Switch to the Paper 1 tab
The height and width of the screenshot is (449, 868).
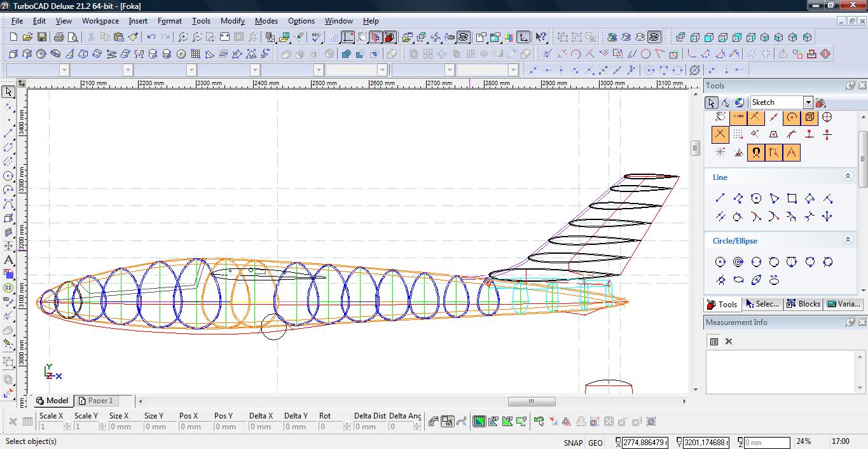[95, 401]
